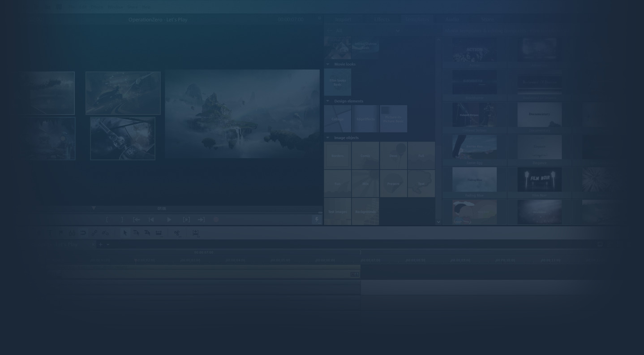
Task: Close the Let's Play project tab
Action: coord(92,245)
